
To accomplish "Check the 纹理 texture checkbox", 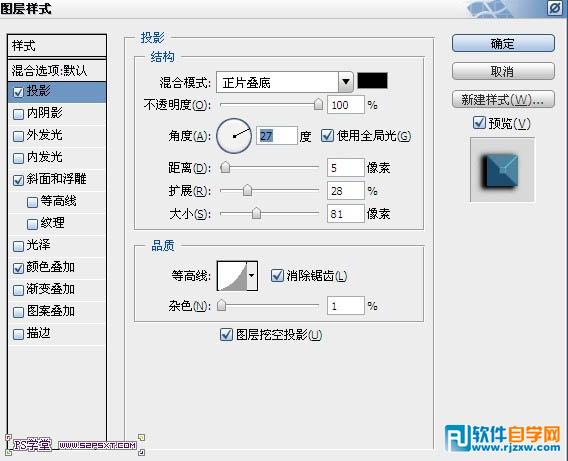I will 33,224.
